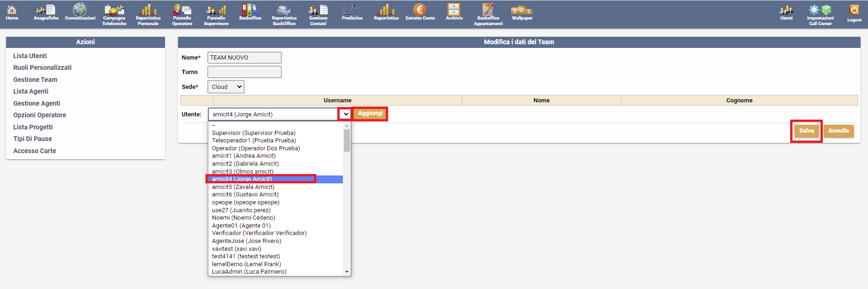
Task: Choose Agente01 (Agente 01) in user list
Action: click(241, 226)
